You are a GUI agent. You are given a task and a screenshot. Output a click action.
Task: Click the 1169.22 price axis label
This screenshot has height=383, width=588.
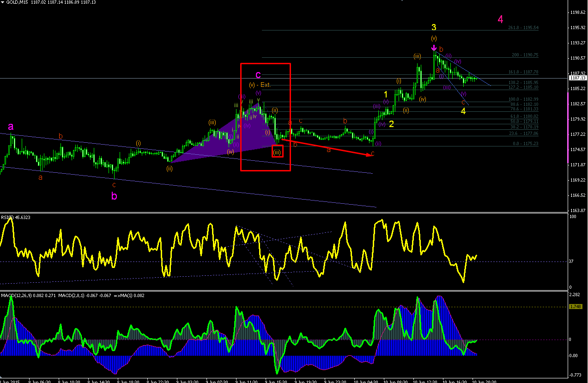point(577,180)
